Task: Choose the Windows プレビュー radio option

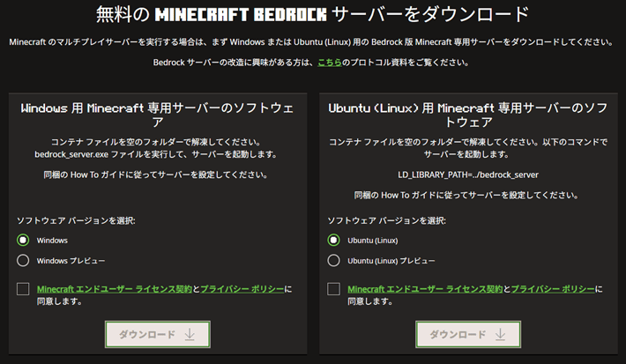Action: click(x=24, y=260)
